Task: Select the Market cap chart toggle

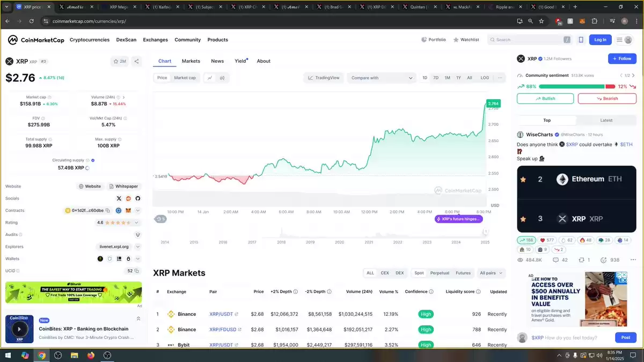Action: click(185, 78)
